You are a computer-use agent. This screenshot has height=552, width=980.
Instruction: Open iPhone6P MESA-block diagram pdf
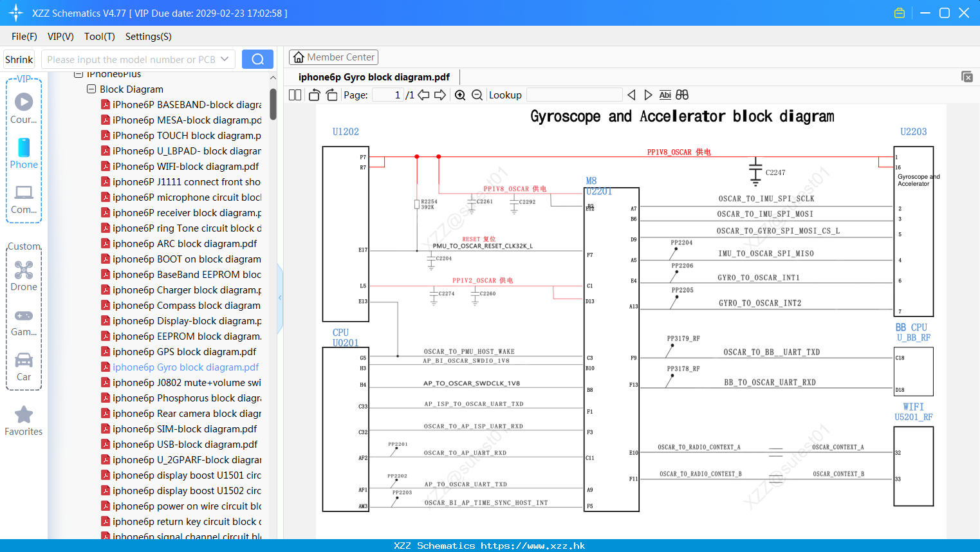tap(181, 120)
